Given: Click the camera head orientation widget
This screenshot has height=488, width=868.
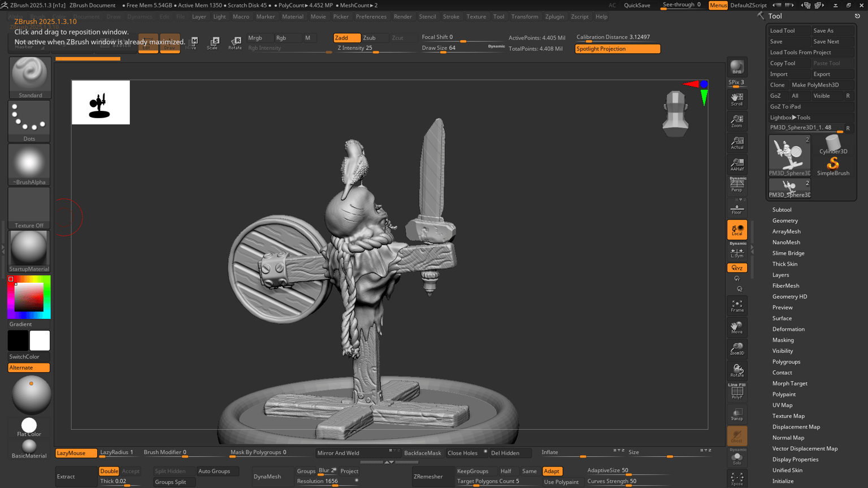Looking at the screenshot, I should point(675,114).
